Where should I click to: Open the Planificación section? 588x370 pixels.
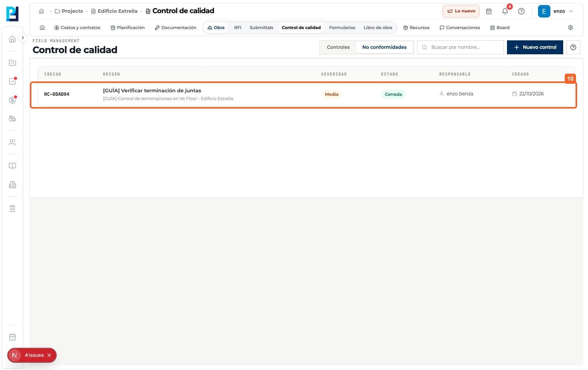pos(128,28)
